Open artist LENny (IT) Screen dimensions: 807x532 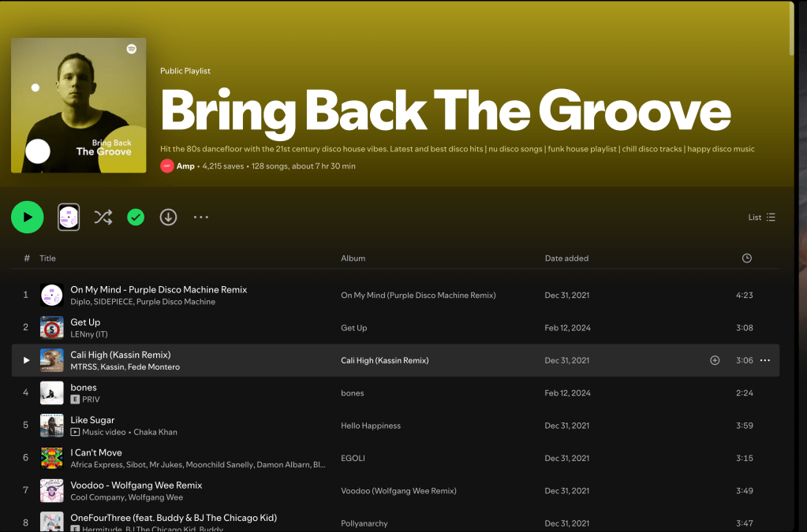click(x=89, y=334)
